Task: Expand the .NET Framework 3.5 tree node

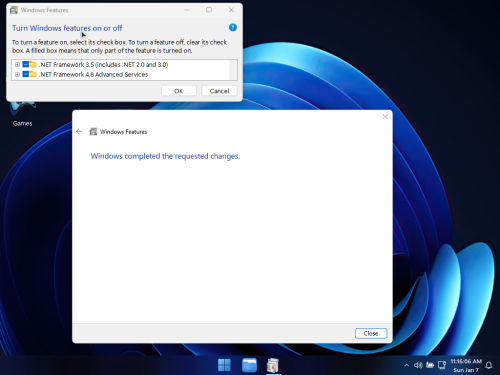Action: coord(17,65)
